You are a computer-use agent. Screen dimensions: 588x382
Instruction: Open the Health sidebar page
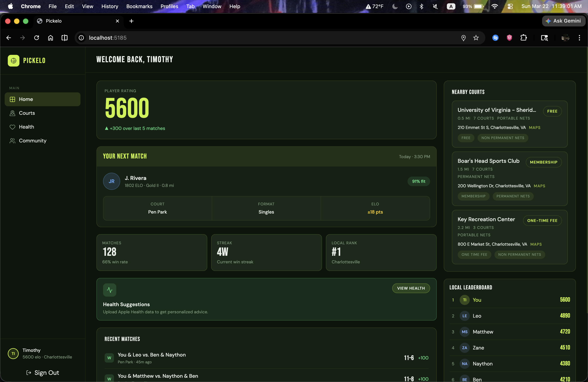[26, 127]
